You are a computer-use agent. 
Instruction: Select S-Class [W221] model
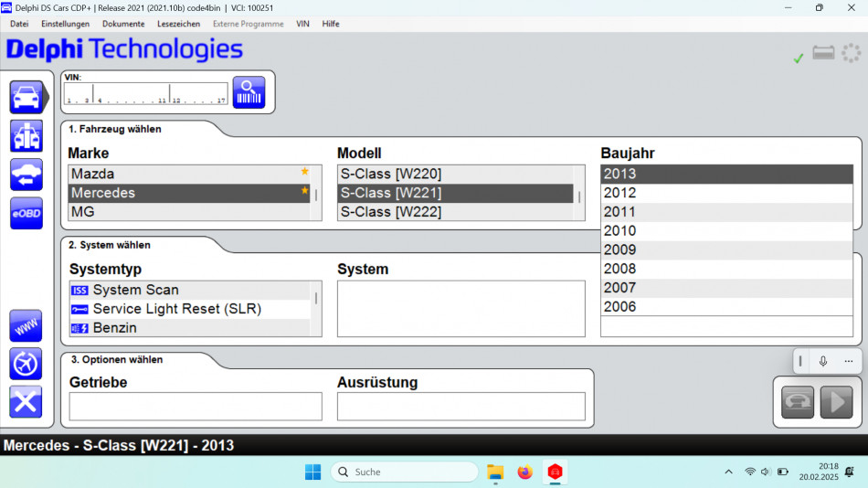(456, 193)
